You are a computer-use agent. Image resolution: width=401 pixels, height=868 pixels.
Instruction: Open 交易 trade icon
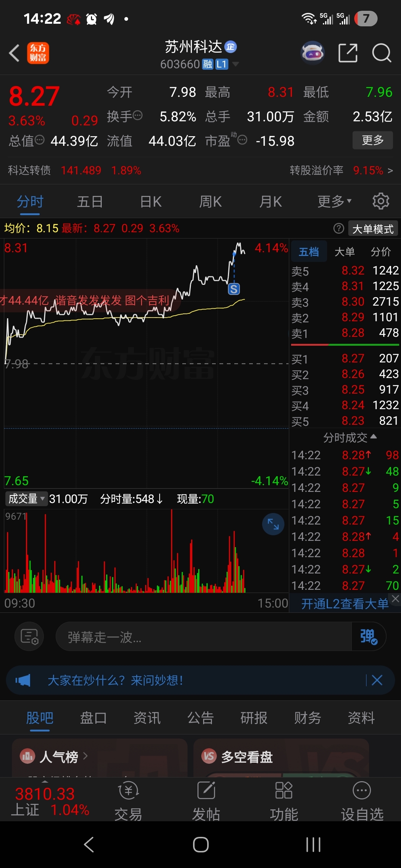click(128, 790)
